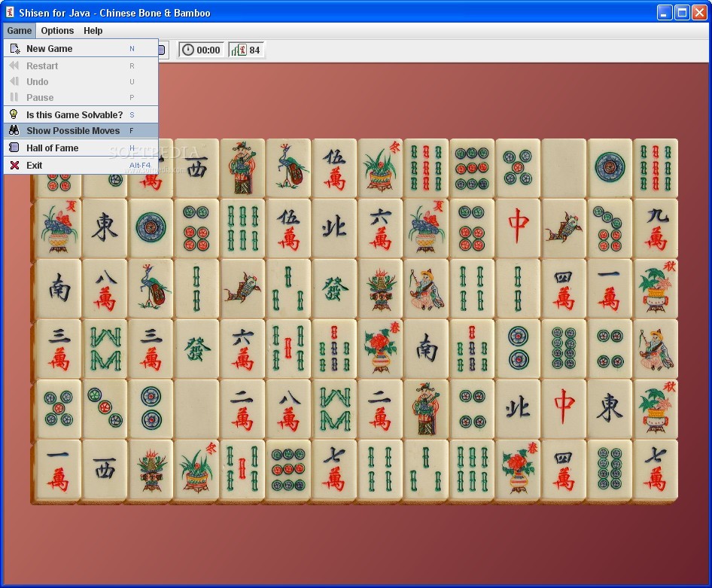
Task: Pick the autumn 秋 flower tile beside the 東 tile
Action: [656, 409]
